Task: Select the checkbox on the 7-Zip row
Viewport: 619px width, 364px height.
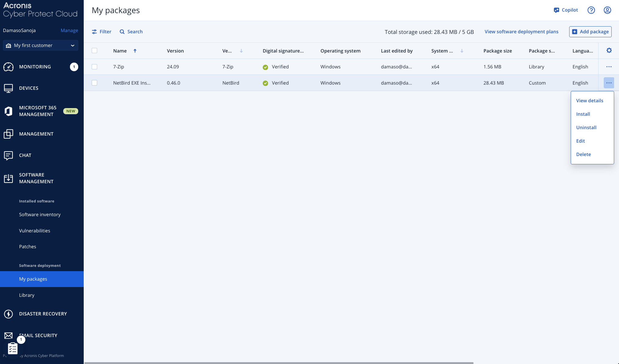Action: (95, 67)
